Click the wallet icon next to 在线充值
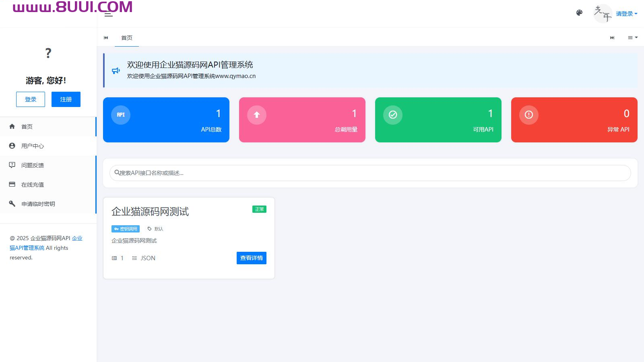Screen dimensions: 644x362 (12, 184)
